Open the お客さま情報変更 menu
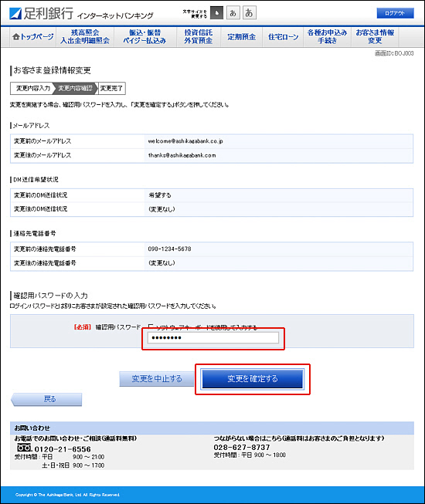This screenshot has height=504, width=425. (375, 37)
